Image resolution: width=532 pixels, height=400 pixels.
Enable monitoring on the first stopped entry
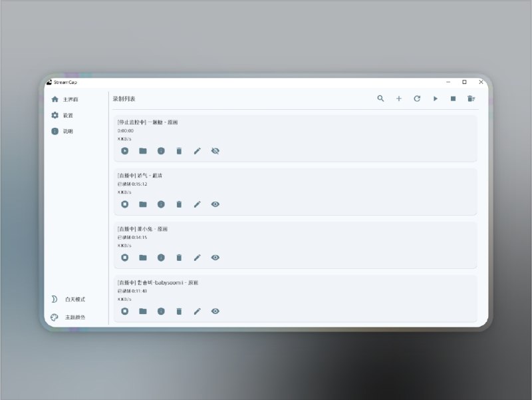pyautogui.click(x=215, y=151)
